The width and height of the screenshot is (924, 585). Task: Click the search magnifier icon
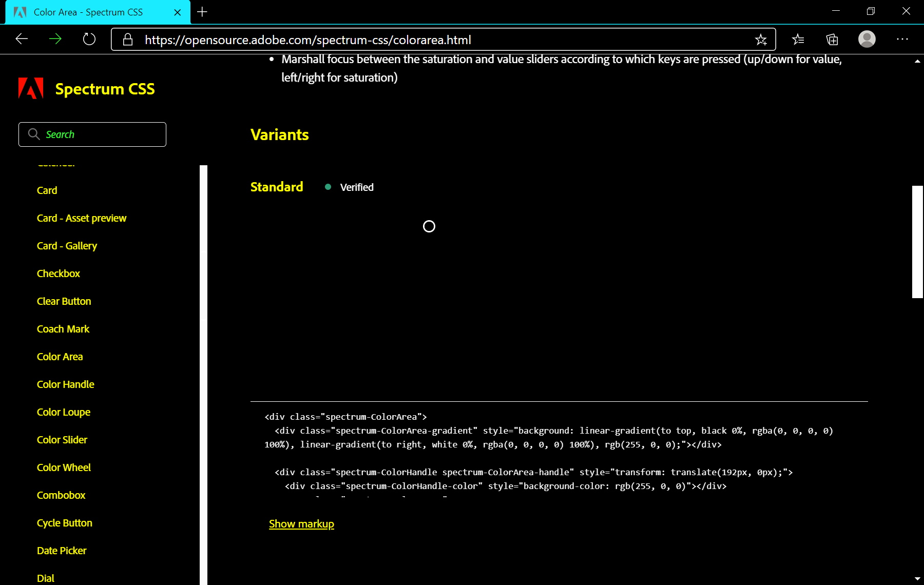(34, 134)
